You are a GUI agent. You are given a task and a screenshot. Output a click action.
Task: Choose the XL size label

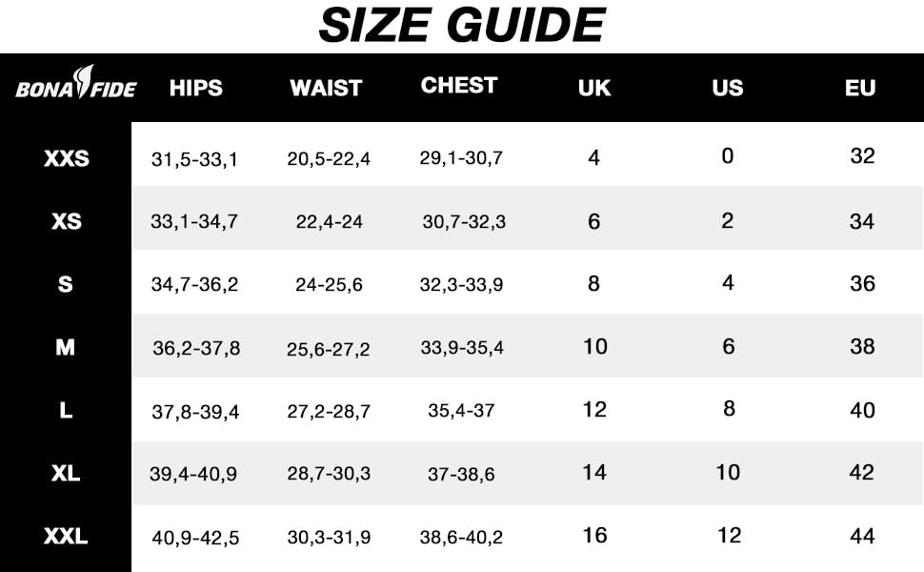pos(65,474)
